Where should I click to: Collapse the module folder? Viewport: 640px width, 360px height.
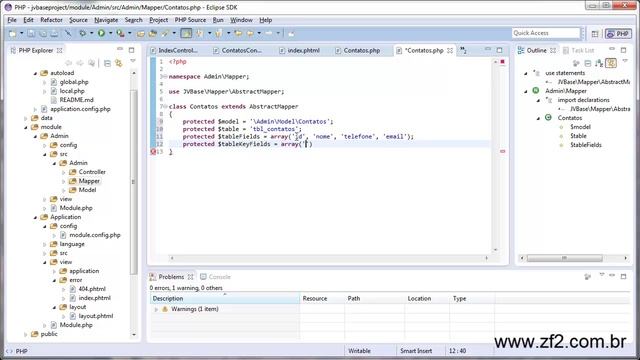tap(26, 127)
